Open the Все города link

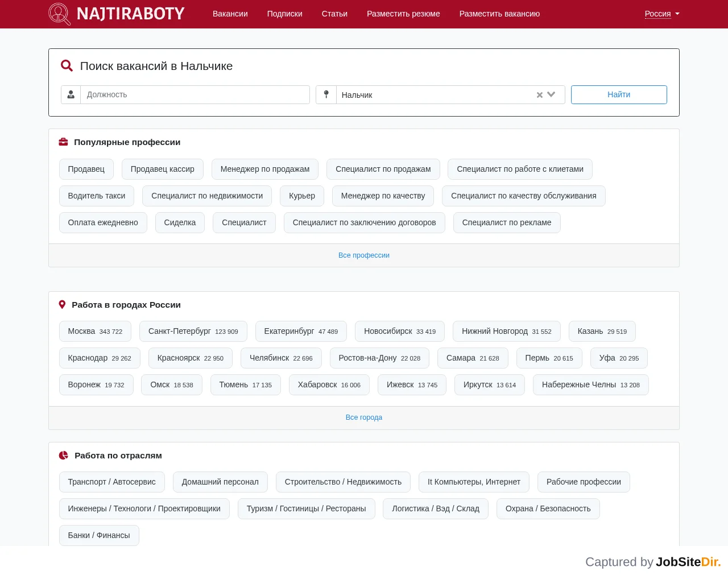364,417
